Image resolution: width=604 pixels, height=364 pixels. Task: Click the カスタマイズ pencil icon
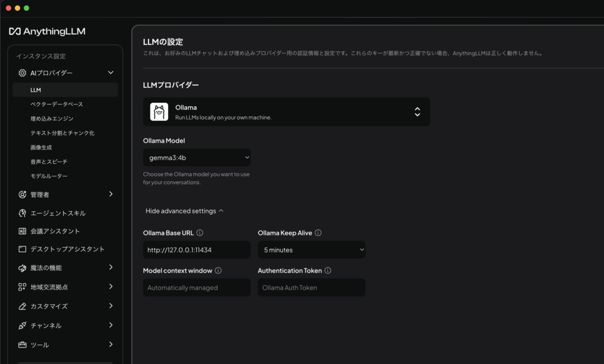[x=22, y=306]
